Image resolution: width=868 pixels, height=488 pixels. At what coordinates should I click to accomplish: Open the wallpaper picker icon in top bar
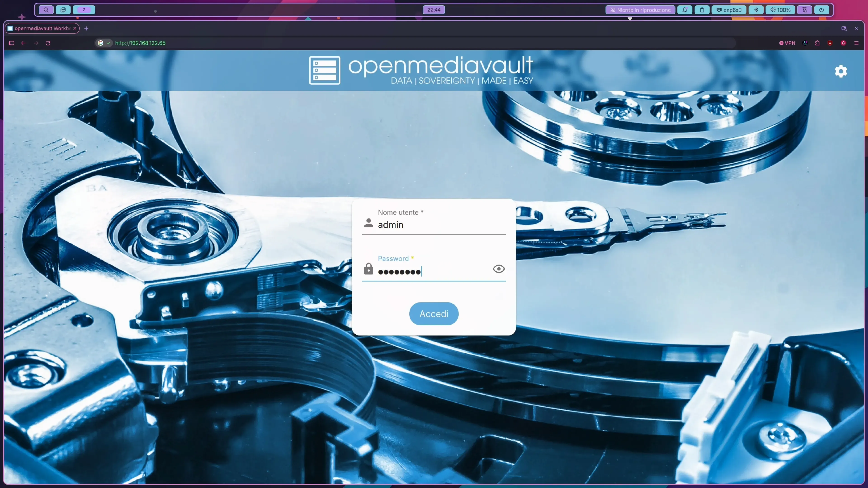(63, 10)
